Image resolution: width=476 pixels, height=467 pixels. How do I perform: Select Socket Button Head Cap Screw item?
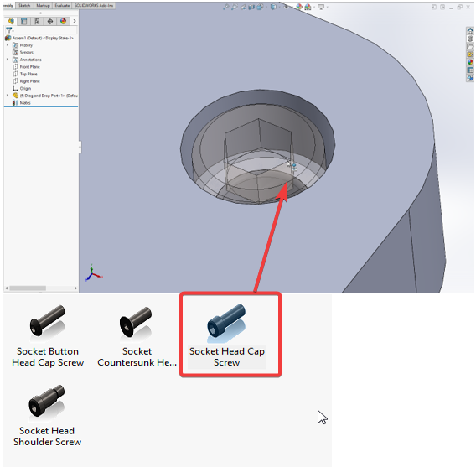coord(48,336)
